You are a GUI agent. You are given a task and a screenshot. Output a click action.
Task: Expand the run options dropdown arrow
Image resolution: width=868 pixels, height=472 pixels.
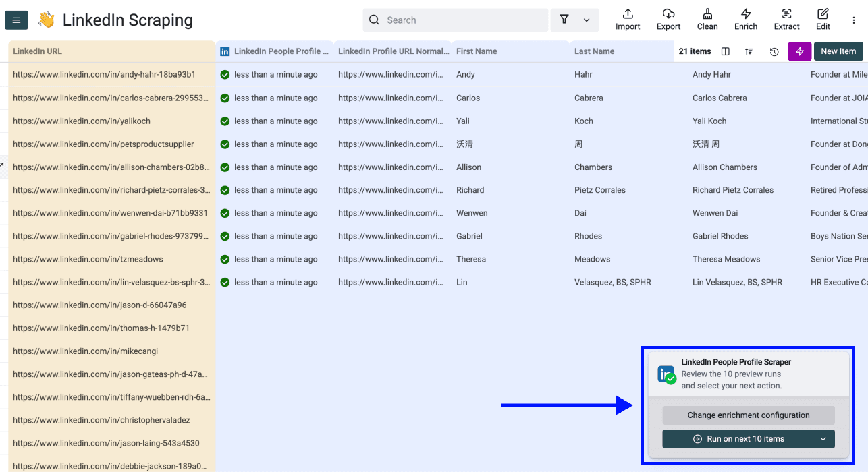pos(823,439)
